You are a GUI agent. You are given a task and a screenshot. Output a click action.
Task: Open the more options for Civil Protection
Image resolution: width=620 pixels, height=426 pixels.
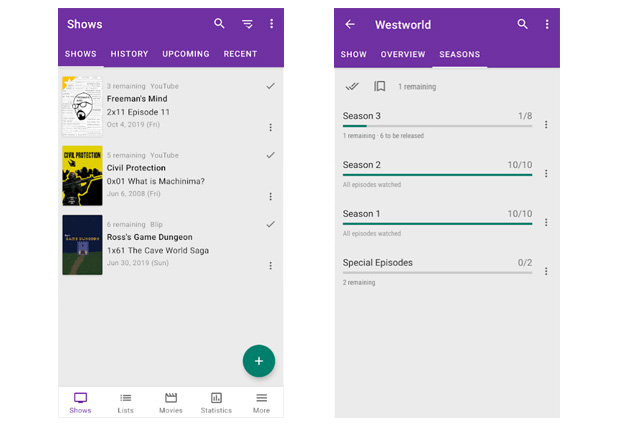[x=270, y=197]
